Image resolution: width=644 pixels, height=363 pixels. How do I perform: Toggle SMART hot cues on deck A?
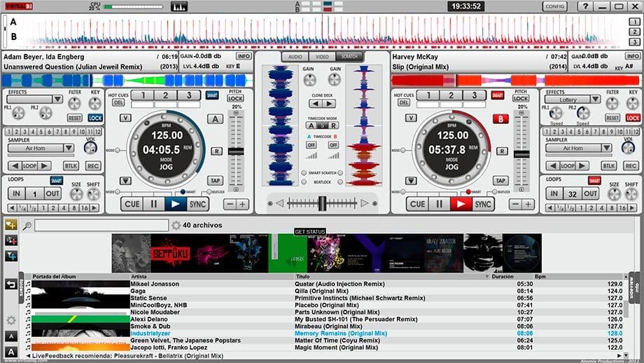[x=212, y=95]
